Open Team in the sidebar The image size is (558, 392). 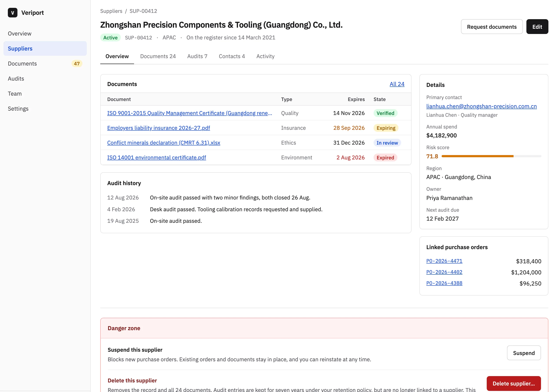(x=45, y=94)
